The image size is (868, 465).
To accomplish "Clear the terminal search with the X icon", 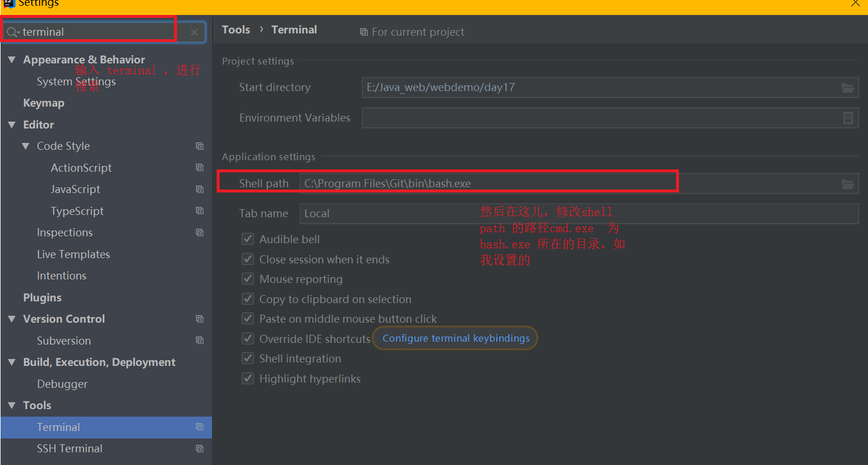I will 194,32.
